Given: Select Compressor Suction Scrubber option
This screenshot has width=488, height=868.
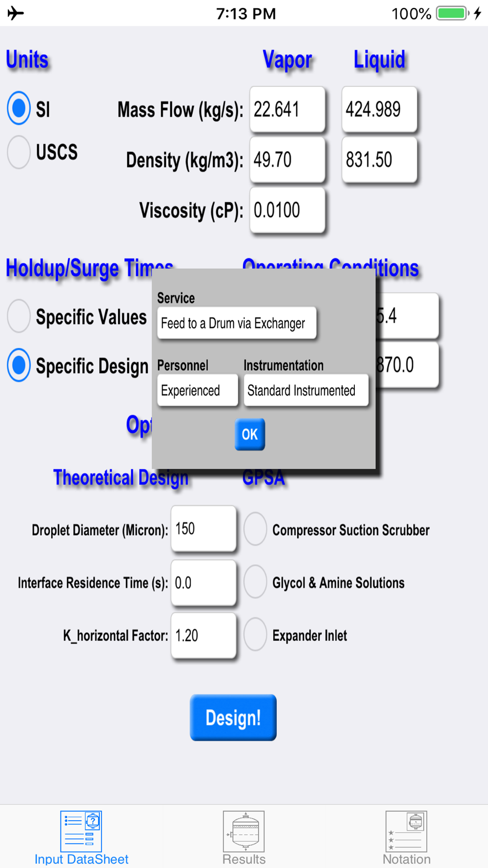Looking at the screenshot, I should pyautogui.click(x=255, y=529).
